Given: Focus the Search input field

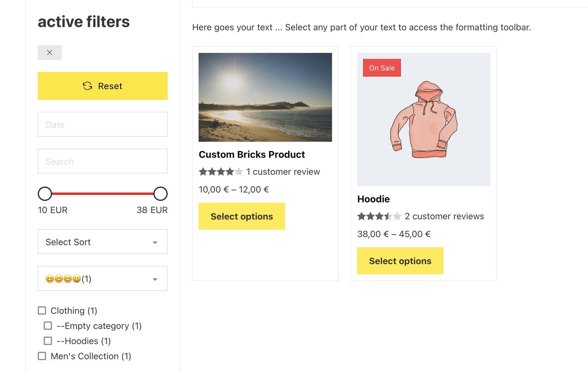Looking at the screenshot, I should (103, 161).
